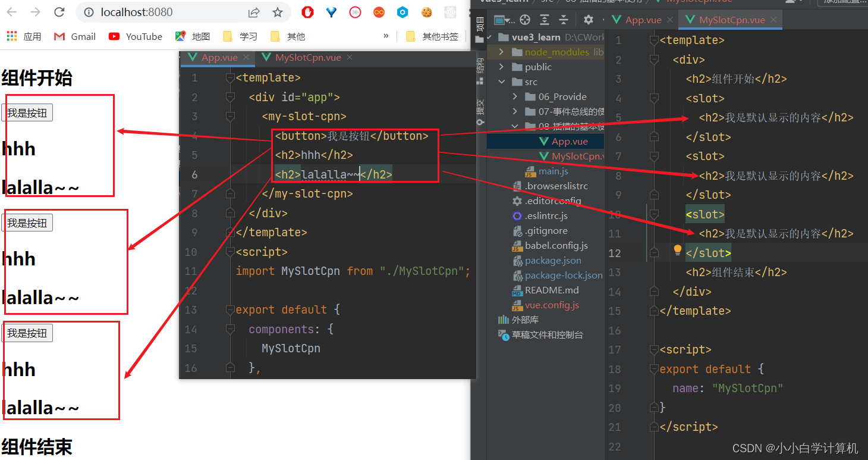Screen dimensions: 868x460
Task: Open main.js in the Project tree
Action: click(x=546, y=171)
